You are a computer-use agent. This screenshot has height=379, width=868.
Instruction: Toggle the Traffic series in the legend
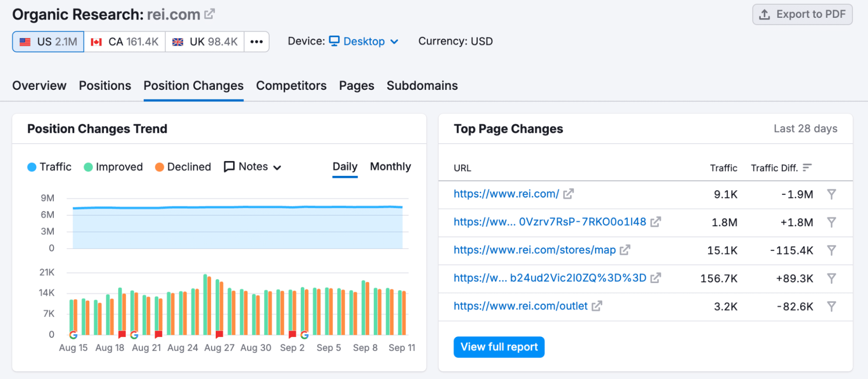[50, 167]
